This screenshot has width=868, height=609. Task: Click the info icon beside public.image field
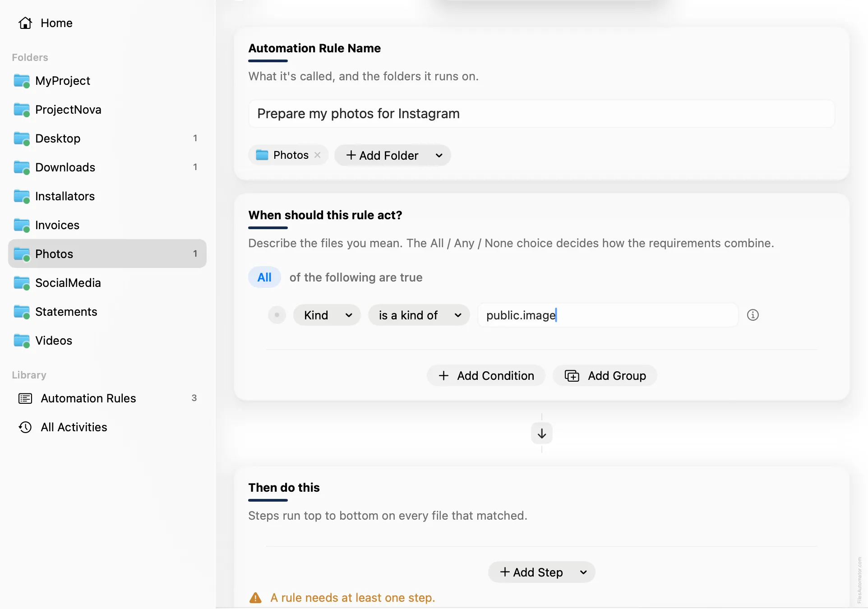753,315
